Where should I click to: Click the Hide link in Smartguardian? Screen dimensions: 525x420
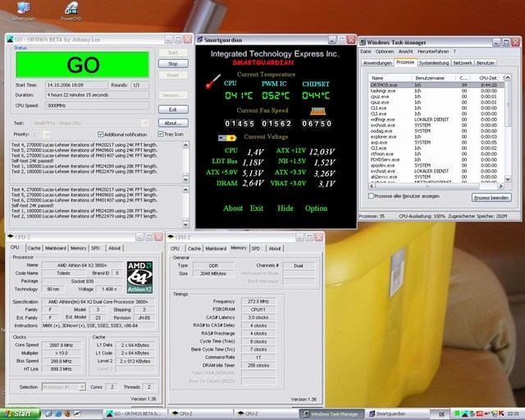coord(285,208)
